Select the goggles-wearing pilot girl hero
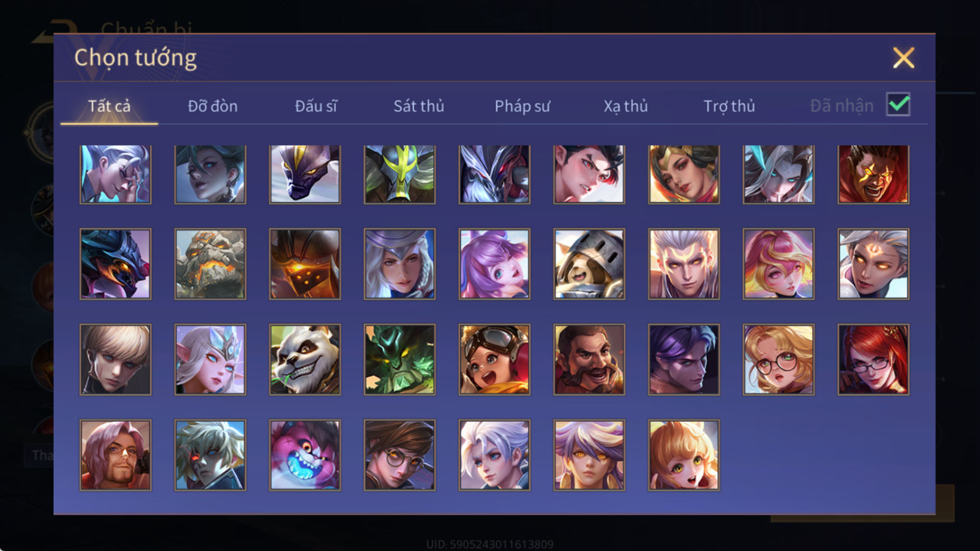 click(x=494, y=359)
